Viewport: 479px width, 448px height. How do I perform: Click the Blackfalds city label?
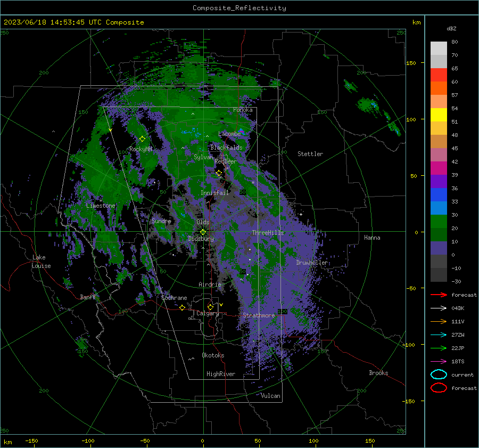pyautogui.click(x=226, y=148)
